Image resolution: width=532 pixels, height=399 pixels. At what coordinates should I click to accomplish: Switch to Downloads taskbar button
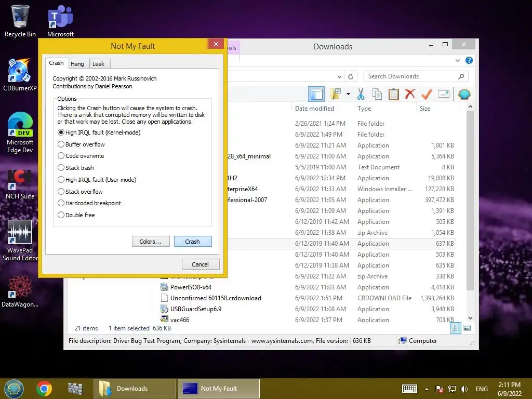tap(135, 389)
